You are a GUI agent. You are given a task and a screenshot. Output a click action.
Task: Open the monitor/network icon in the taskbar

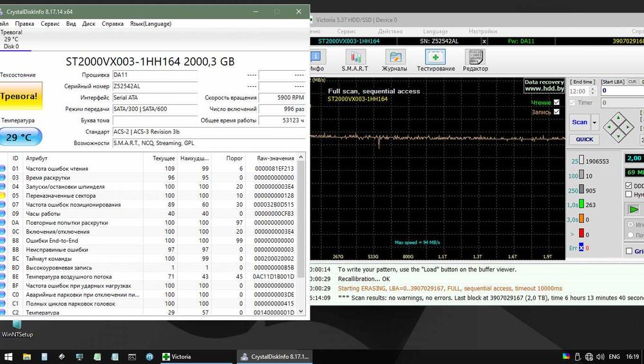[x=79, y=357]
